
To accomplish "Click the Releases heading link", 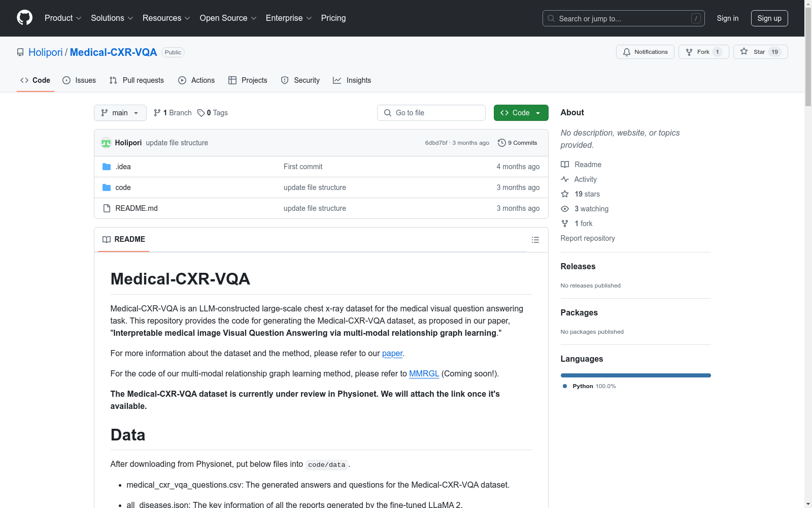I will (x=578, y=266).
